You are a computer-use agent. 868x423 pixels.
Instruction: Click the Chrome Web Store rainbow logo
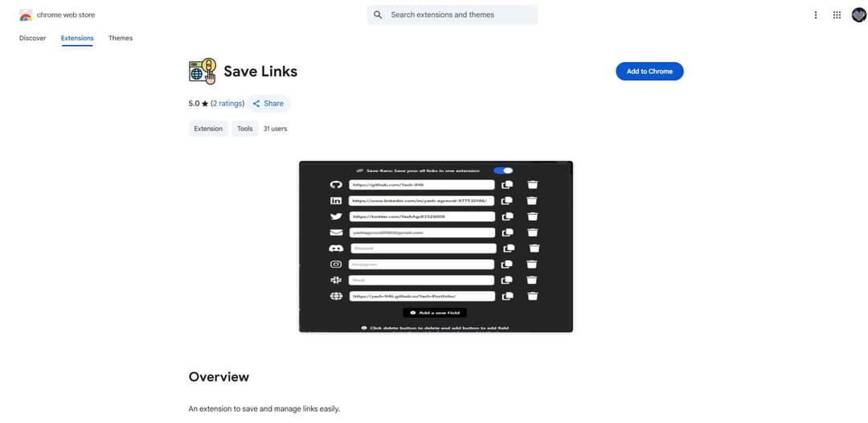click(x=26, y=15)
